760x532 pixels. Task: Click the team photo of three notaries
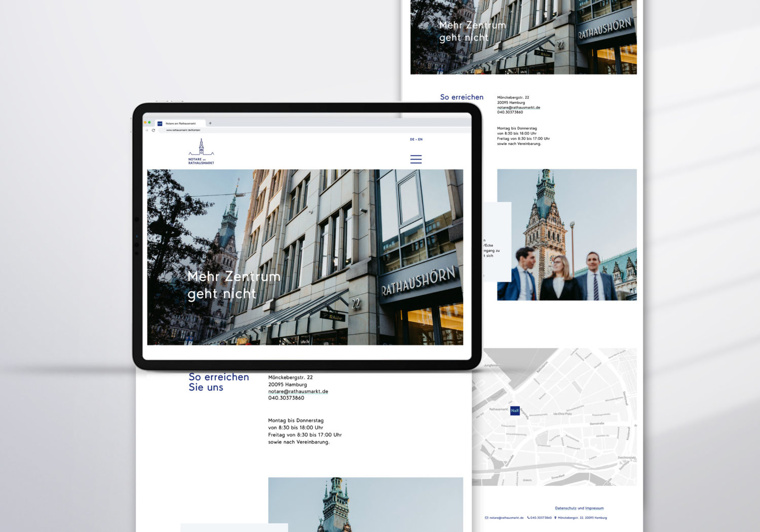click(x=567, y=235)
